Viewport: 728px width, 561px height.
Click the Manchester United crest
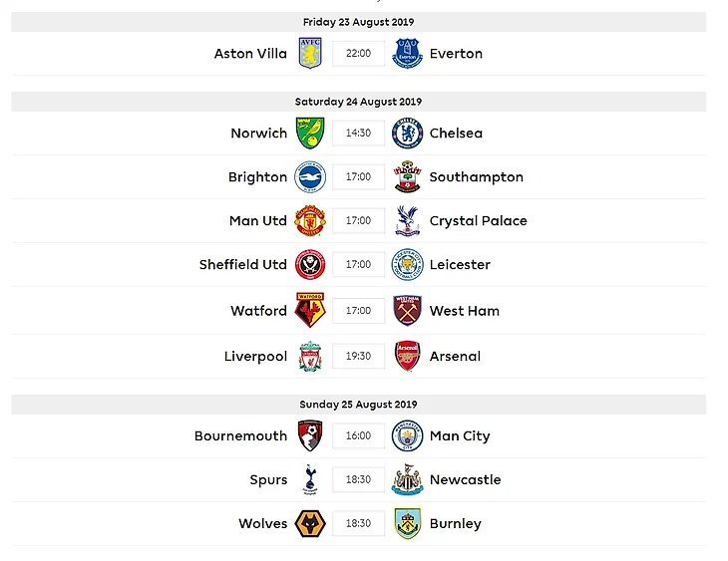point(310,221)
